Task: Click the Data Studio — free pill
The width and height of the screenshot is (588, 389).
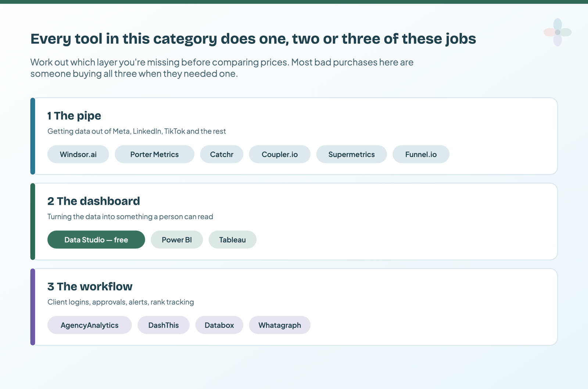Action: click(x=96, y=240)
